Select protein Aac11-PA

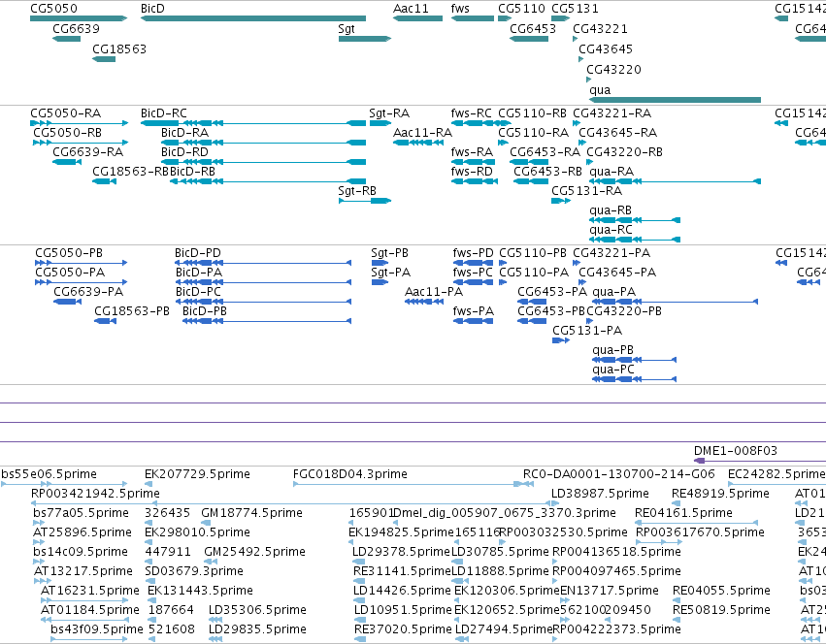pyautogui.click(x=424, y=302)
